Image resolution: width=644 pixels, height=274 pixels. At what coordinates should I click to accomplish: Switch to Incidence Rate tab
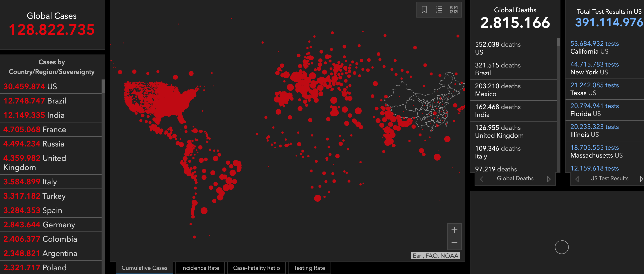pos(200,268)
